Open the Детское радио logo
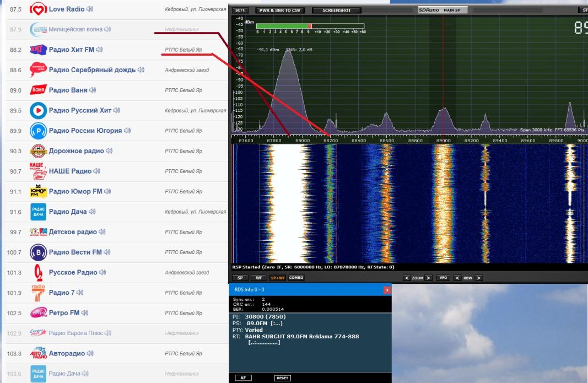The image size is (588, 383). click(x=38, y=232)
